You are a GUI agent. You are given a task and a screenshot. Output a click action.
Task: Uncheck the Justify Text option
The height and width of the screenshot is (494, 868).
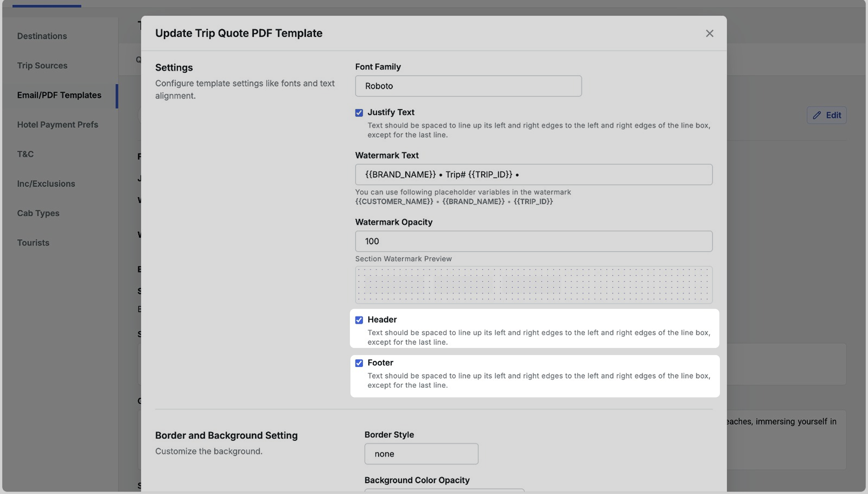pyautogui.click(x=359, y=112)
